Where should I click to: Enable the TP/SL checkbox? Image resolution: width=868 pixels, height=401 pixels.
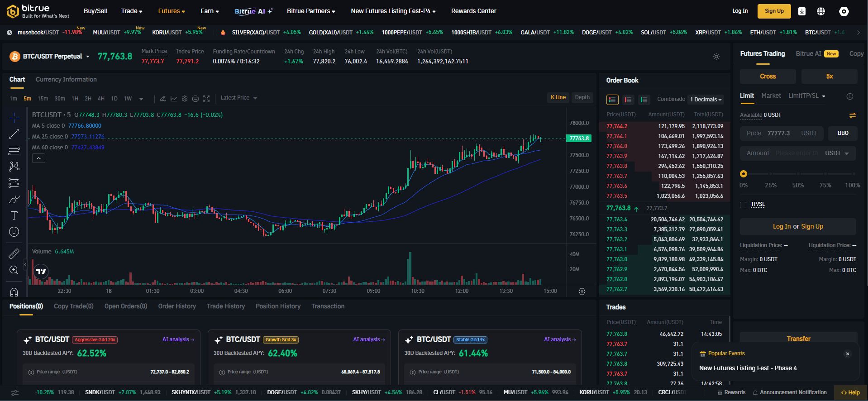[743, 205]
